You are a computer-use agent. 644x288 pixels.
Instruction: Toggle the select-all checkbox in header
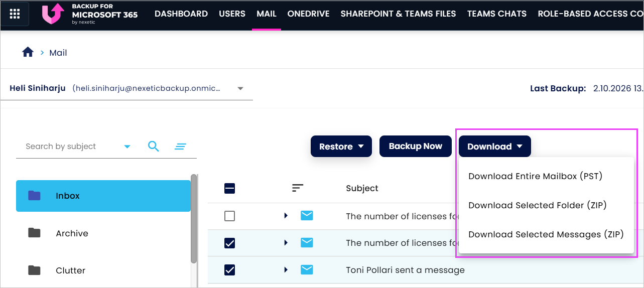(x=229, y=189)
